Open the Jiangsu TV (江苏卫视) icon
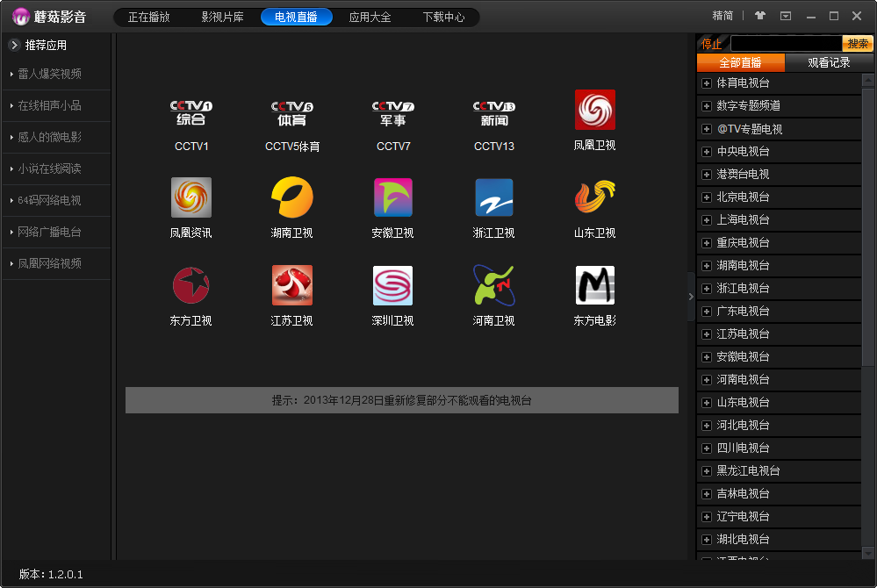877x588 pixels. coord(292,285)
